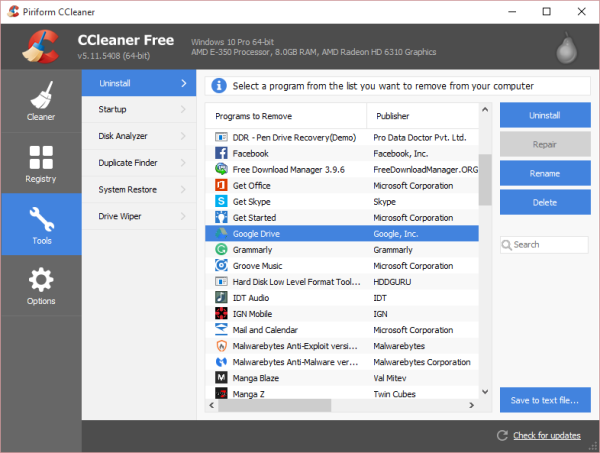The width and height of the screenshot is (600, 453).
Task: Click the Facebook app icon in list
Action: pyautogui.click(x=221, y=153)
